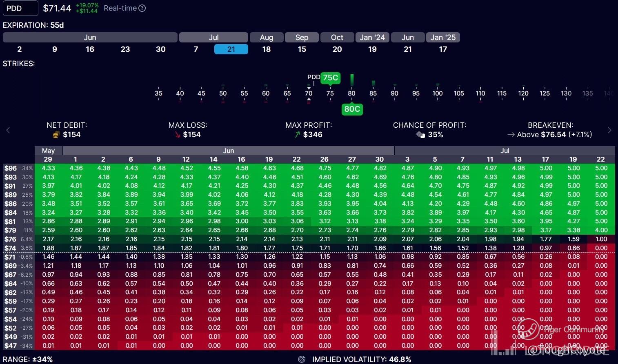Click the 85 strike on the strike axis
This screenshot has width=618, height=364.
coord(373,93)
